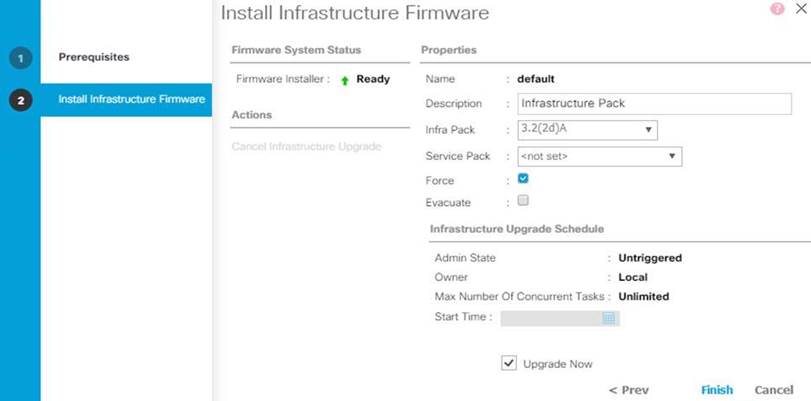
Task: Enable the Evacuate checkbox
Action: (x=523, y=201)
